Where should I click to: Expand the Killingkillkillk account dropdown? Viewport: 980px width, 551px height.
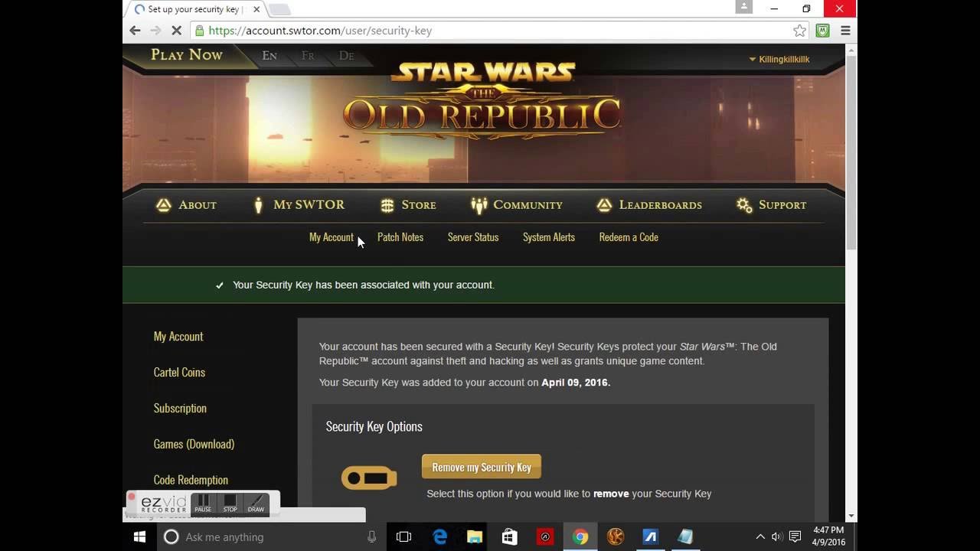tap(779, 59)
